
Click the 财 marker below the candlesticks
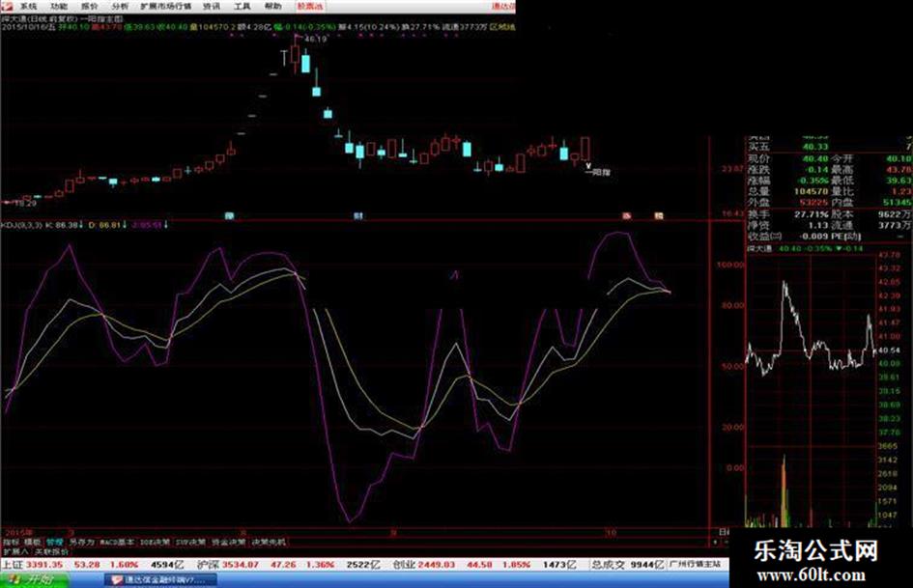coord(358,216)
